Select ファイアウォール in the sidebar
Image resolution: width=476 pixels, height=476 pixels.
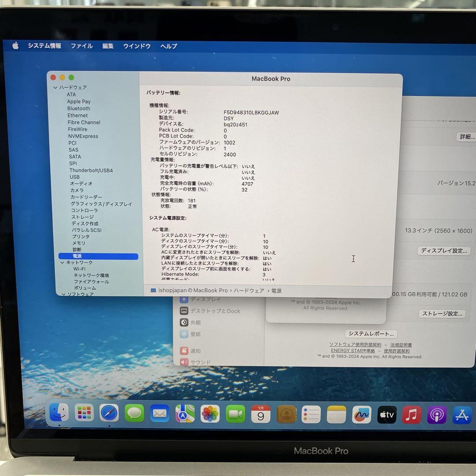pyautogui.click(x=91, y=282)
